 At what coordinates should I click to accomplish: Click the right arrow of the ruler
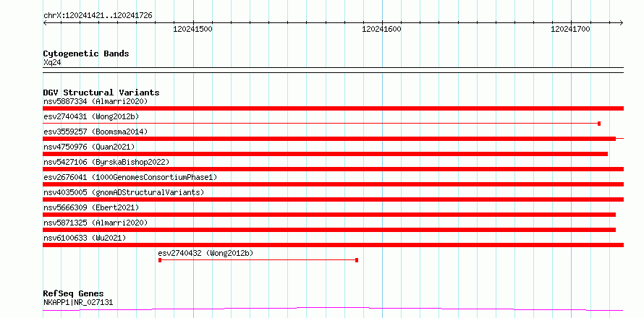[622, 22]
